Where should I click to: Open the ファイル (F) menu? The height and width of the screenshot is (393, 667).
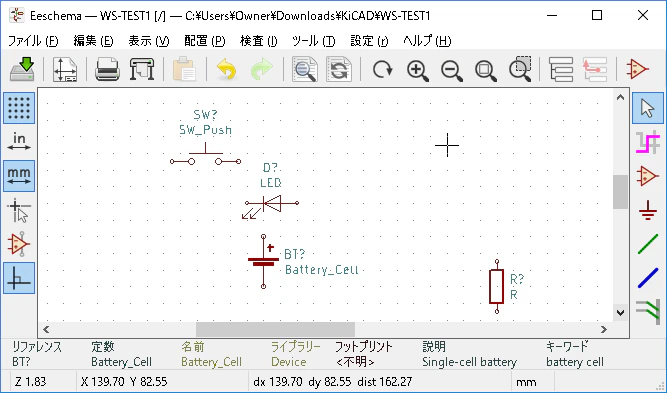[33, 41]
